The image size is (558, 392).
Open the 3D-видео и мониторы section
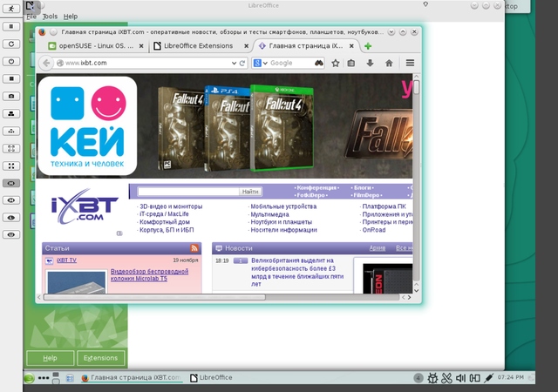pos(171,206)
